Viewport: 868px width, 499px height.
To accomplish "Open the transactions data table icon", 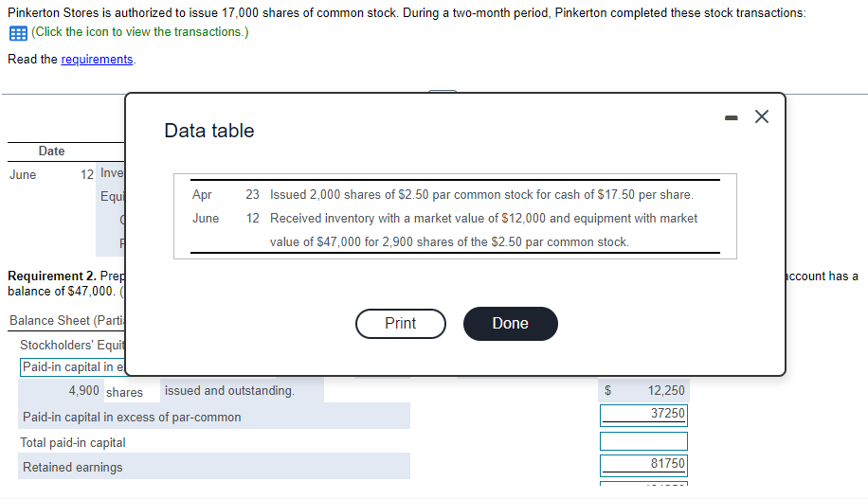I will click(x=18, y=33).
